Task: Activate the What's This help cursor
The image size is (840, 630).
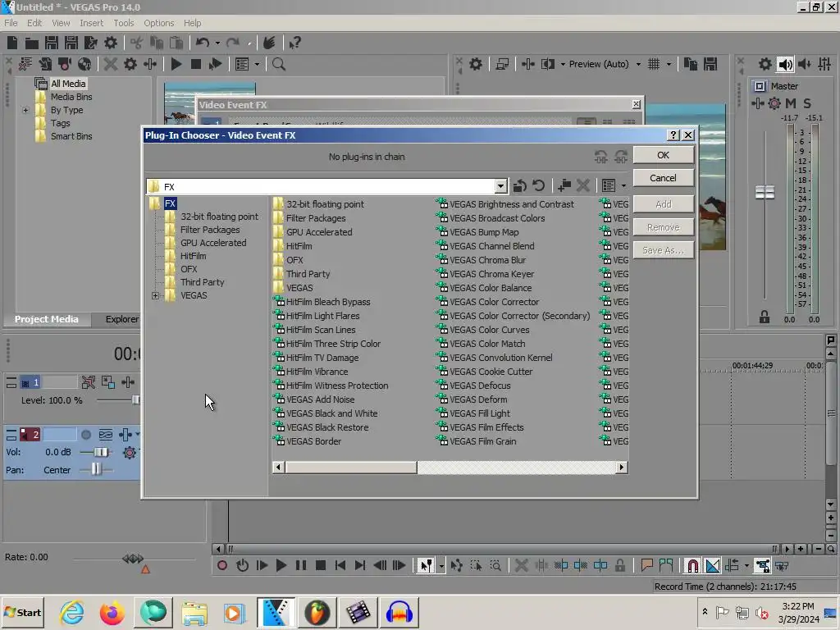Action: click(294, 43)
